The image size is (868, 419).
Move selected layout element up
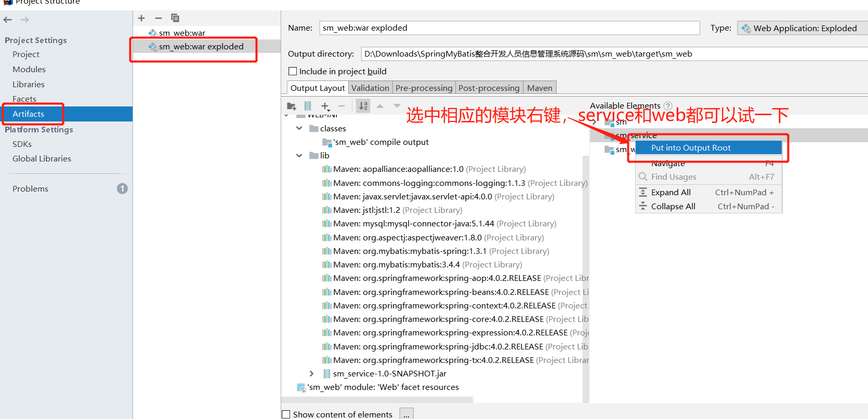(x=380, y=106)
